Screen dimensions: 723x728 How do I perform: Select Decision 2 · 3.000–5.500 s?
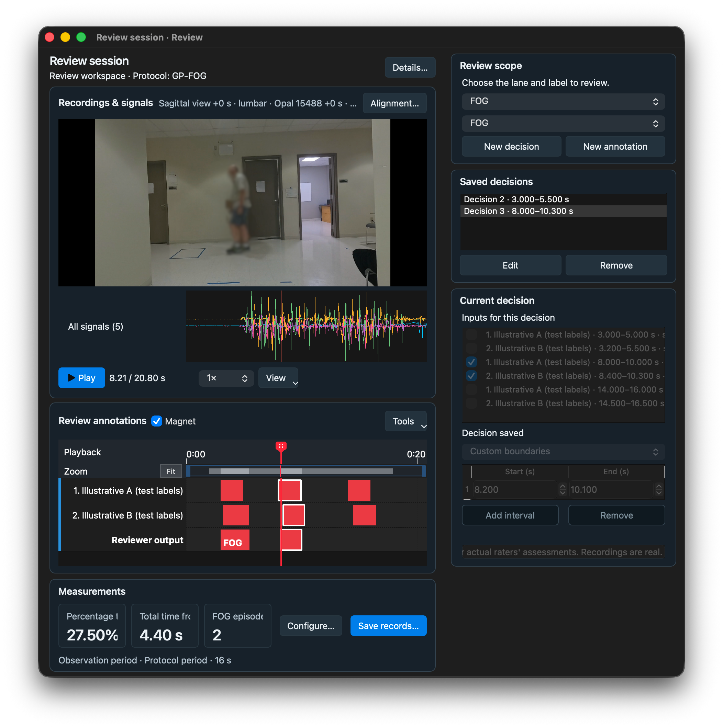pos(563,199)
